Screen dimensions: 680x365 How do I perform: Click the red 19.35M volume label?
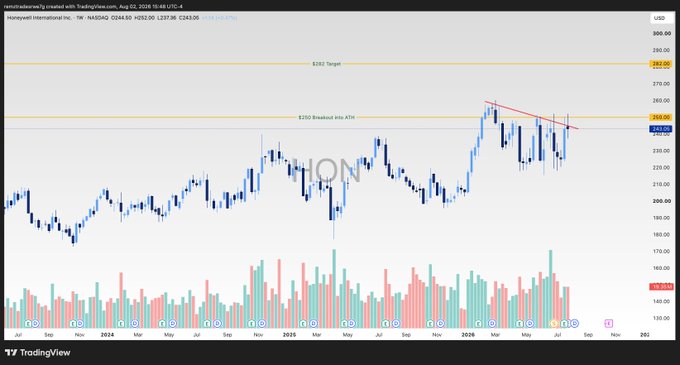coord(661,287)
